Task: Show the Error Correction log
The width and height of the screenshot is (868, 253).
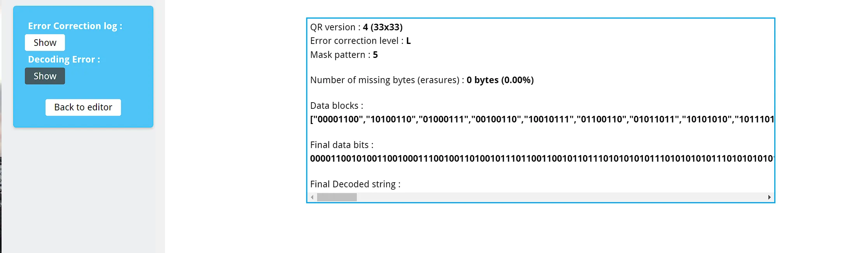Action: coord(44,42)
